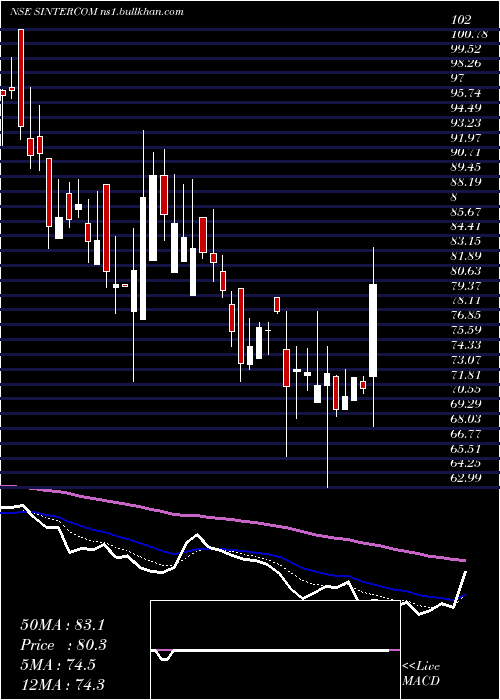Select the 71.81 axis label

click(x=466, y=374)
